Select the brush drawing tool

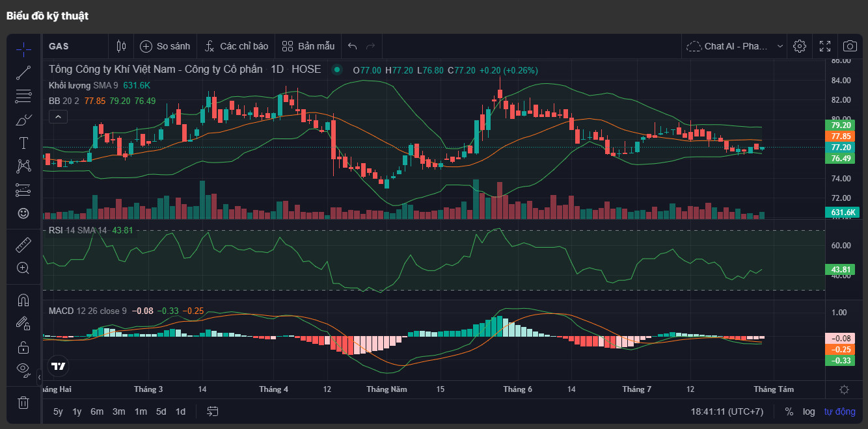pos(23,120)
